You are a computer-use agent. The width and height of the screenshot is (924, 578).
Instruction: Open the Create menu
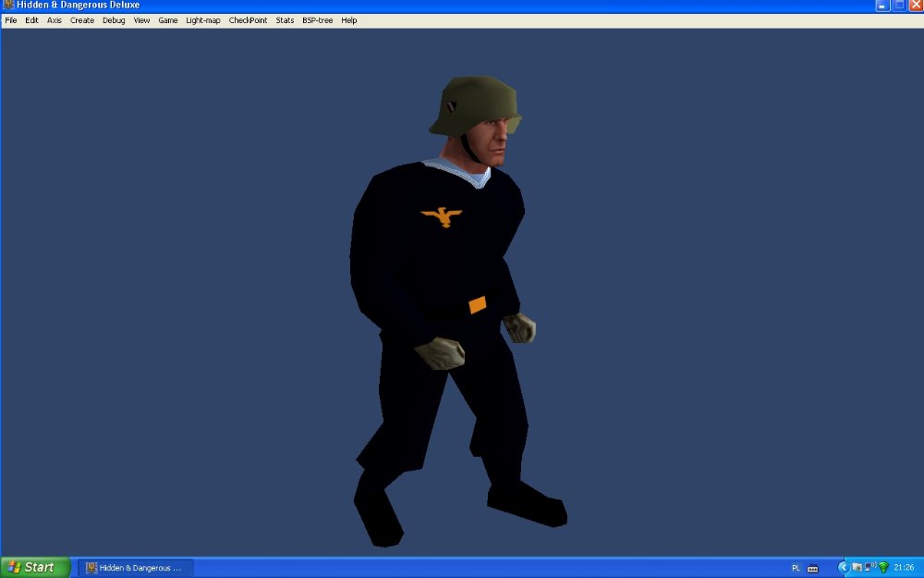coord(82,20)
